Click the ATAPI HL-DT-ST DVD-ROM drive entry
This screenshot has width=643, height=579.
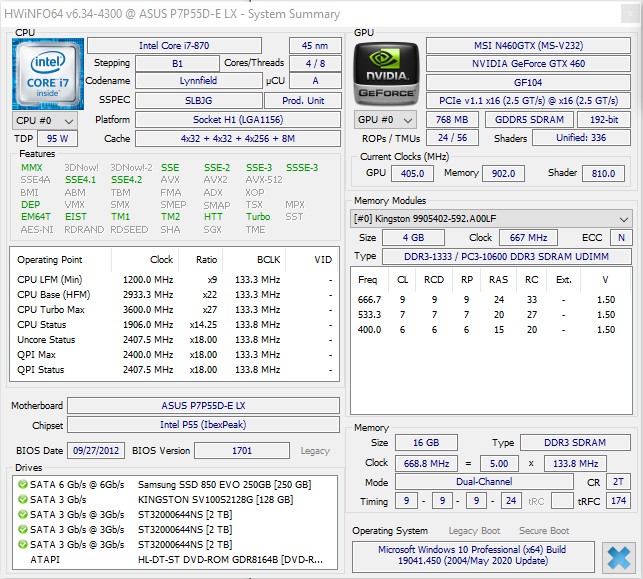[x=176, y=560]
